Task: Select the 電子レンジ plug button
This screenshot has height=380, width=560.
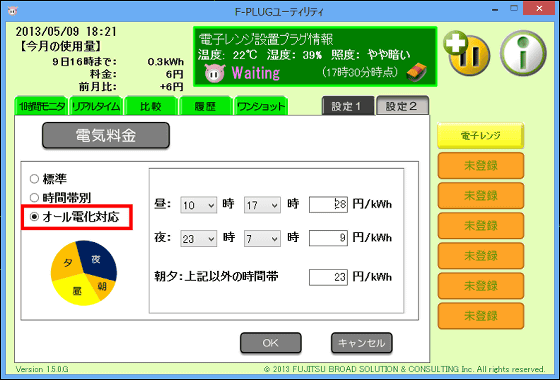Action: (481, 135)
